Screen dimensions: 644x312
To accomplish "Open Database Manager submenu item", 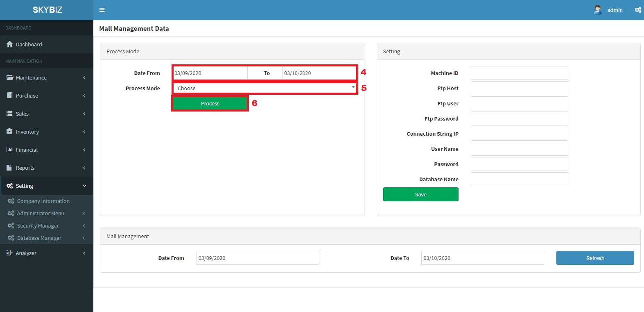I will [39, 238].
